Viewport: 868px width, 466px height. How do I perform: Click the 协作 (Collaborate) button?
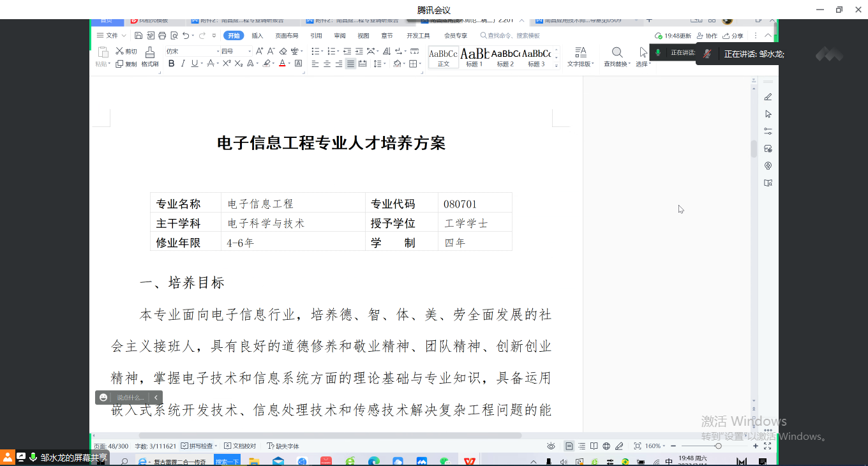click(707, 36)
